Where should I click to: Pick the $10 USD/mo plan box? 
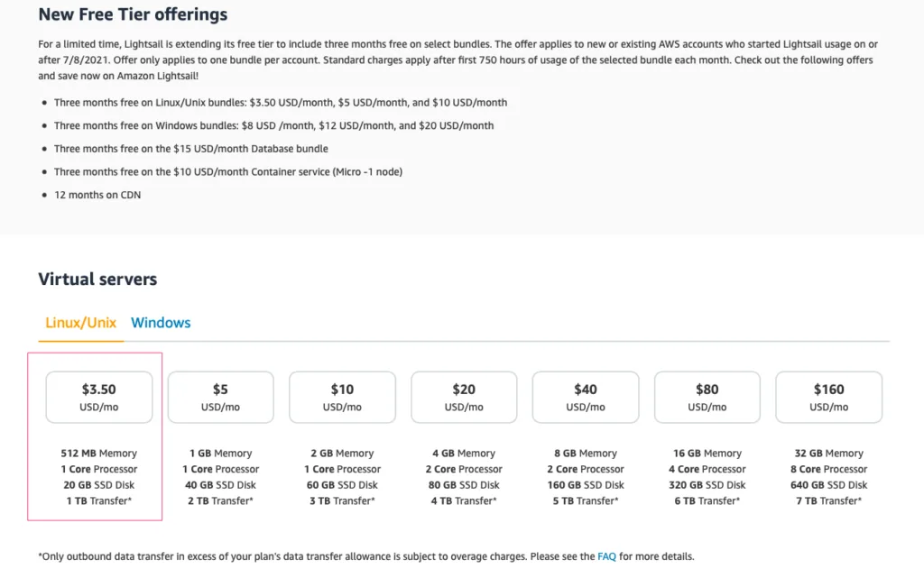tap(342, 397)
